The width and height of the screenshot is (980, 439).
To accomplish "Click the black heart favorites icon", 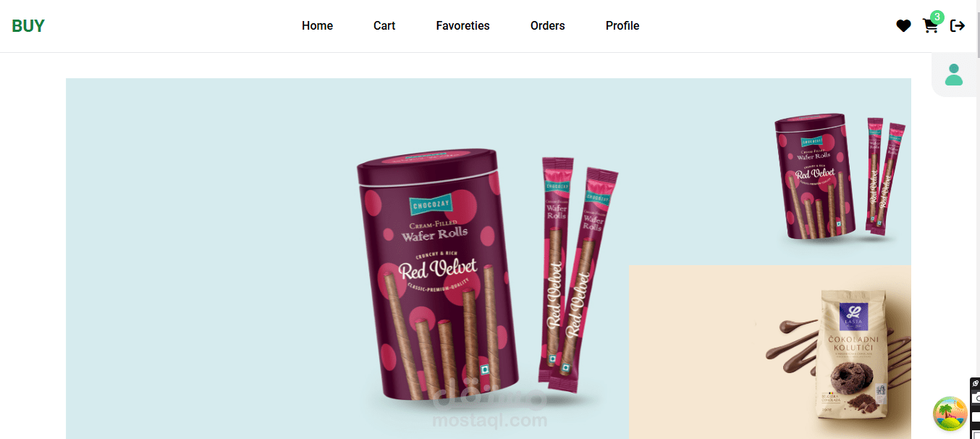I will [x=903, y=26].
